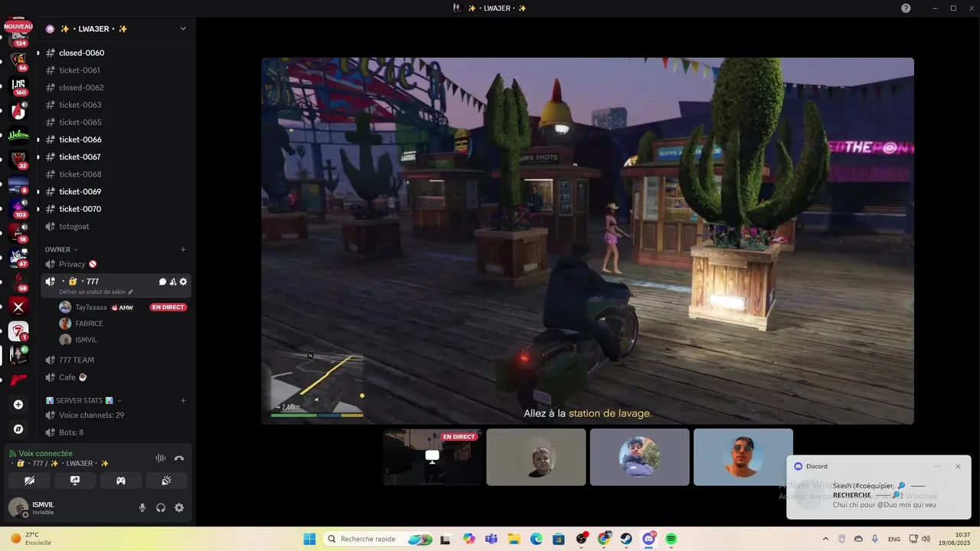Open Steam from the taskbar

(626, 539)
